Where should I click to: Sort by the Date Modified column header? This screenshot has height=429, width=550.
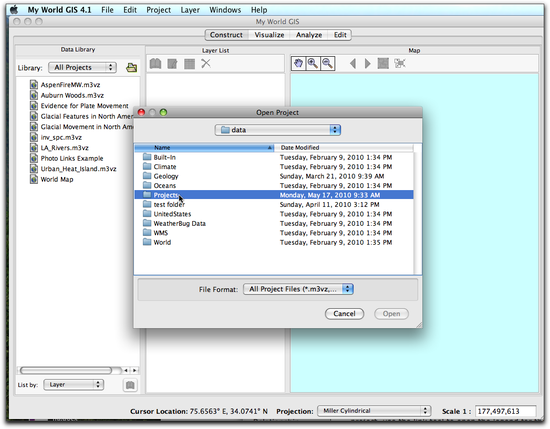coord(344,148)
